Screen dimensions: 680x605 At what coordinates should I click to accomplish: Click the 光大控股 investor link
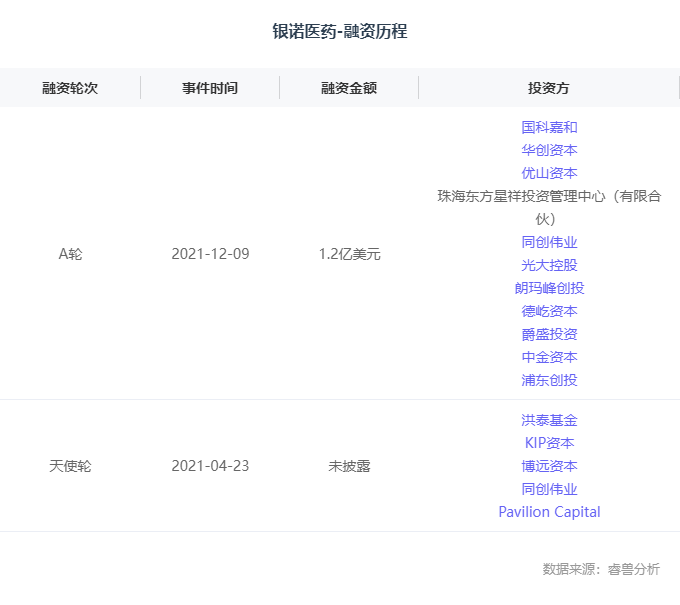click(x=549, y=265)
